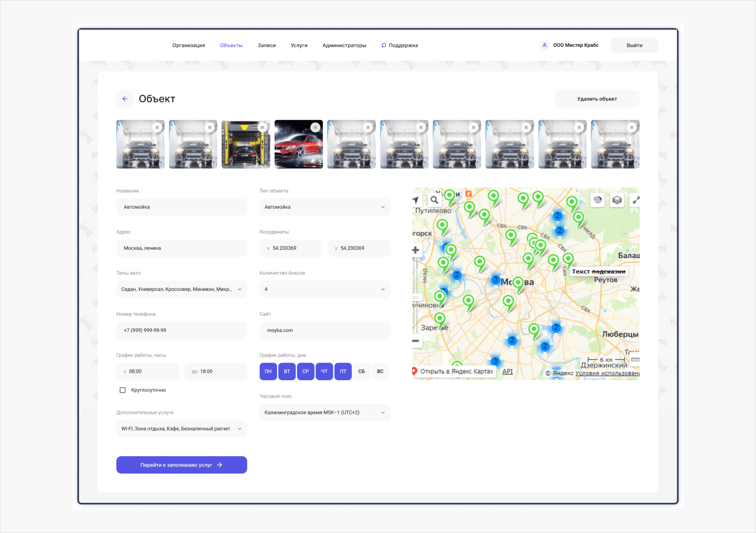This screenshot has width=756, height=533.
Task: Remove the red car photo
Action: (315, 127)
